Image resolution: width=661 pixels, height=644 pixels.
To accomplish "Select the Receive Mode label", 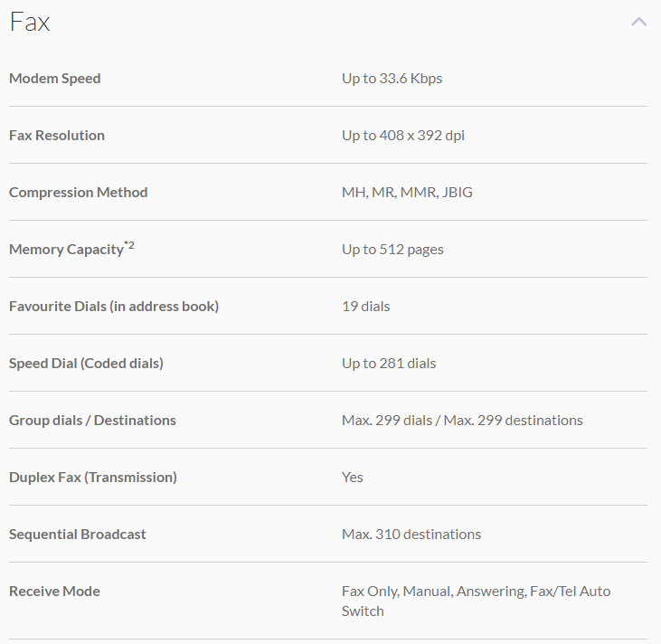I will tap(54, 592).
